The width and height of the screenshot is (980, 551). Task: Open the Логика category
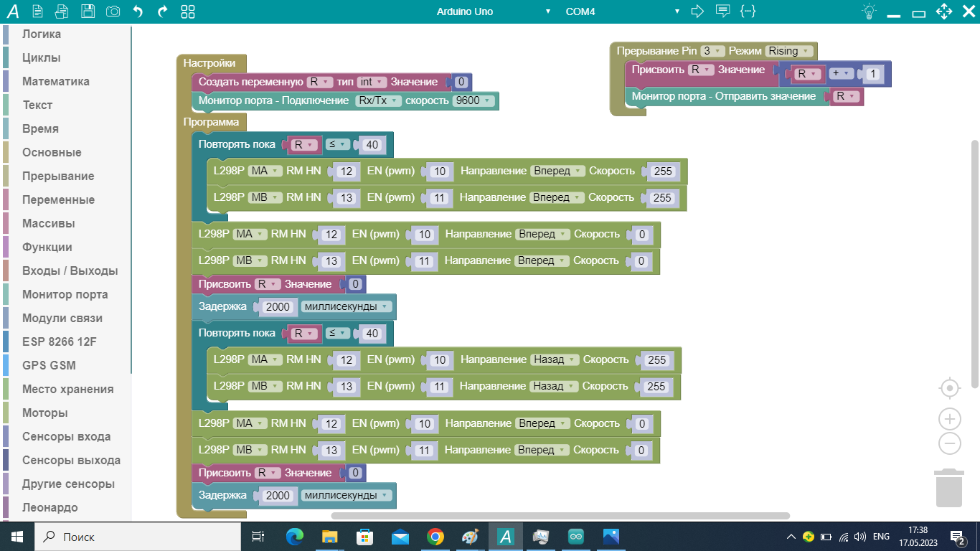(x=42, y=34)
